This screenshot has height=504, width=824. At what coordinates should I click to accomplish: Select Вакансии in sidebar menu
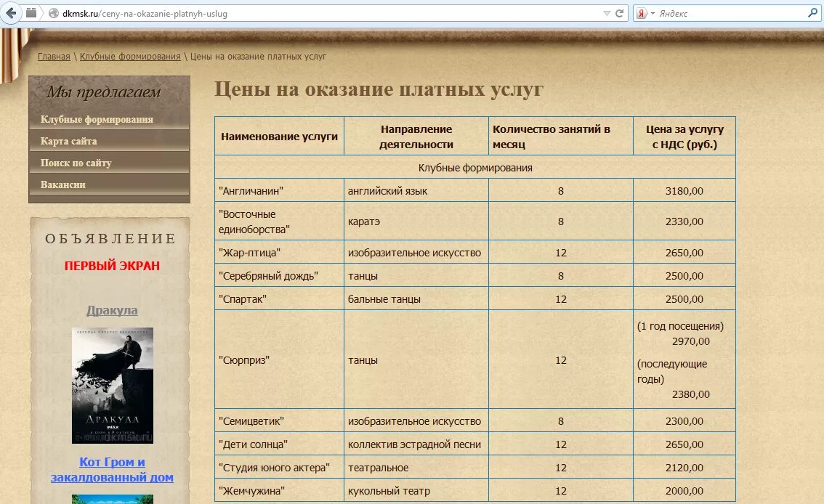[x=109, y=184]
